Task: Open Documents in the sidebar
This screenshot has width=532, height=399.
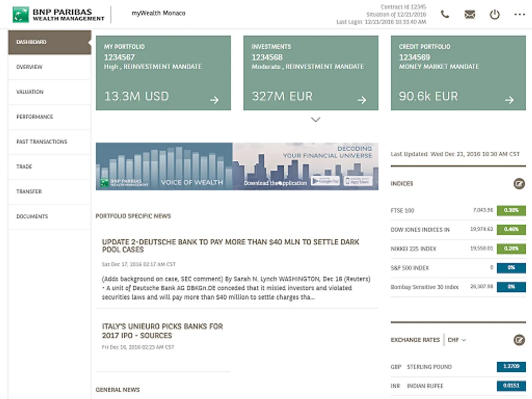Action: (49, 217)
